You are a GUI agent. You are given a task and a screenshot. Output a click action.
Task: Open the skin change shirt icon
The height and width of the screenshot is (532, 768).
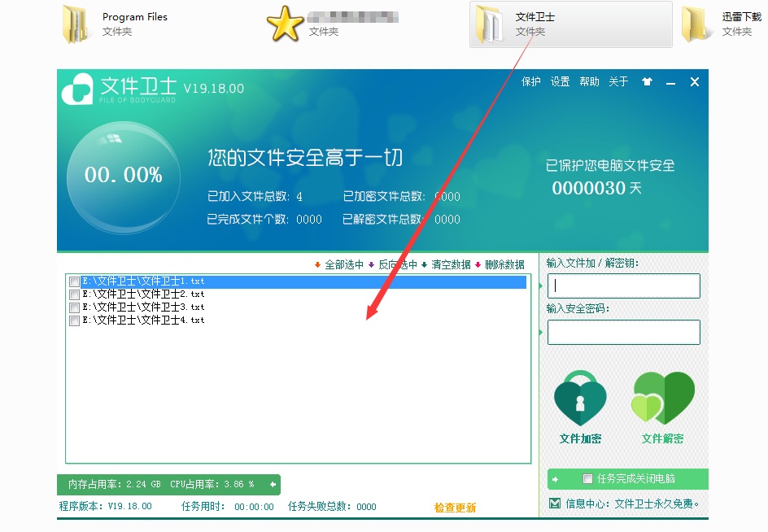click(647, 82)
